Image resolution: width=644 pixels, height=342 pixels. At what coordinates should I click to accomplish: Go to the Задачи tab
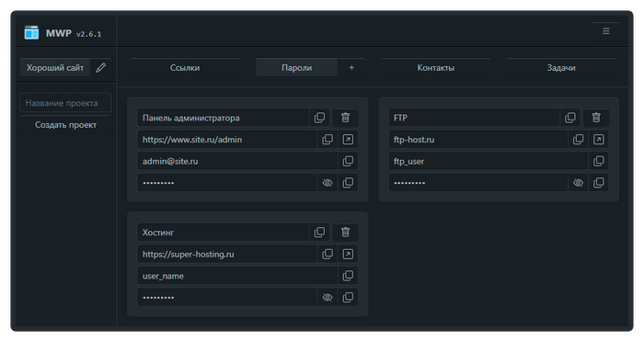[561, 68]
